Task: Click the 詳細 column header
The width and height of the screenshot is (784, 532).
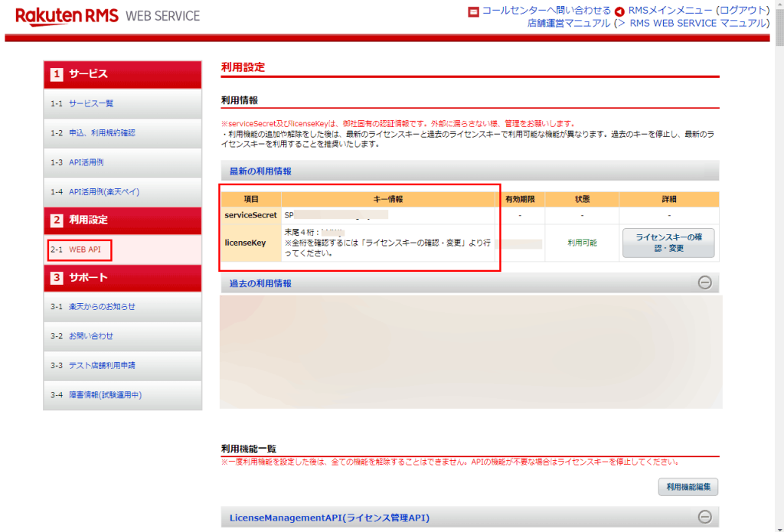Action: tap(669, 199)
